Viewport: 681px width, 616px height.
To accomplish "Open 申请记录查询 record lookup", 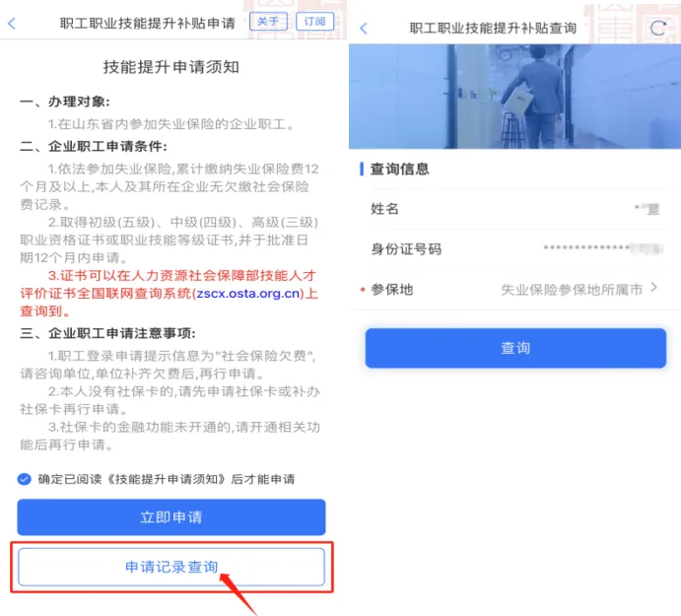I will (171, 567).
